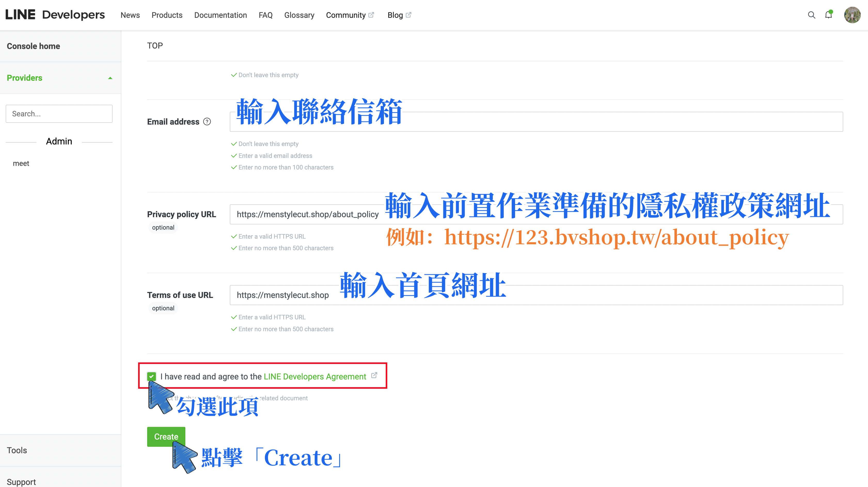Click the Privacy policy URL field
868x487 pixels.
[536, 214]
